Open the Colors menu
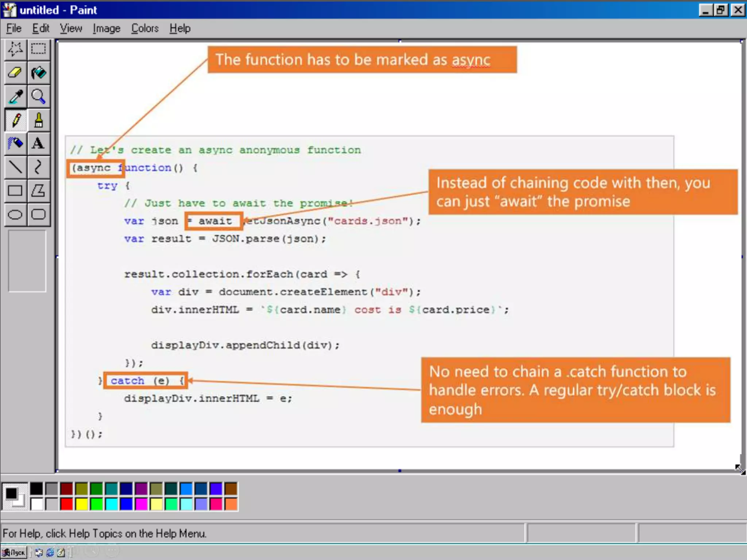The image size is (747, 560). pos(145,28)
